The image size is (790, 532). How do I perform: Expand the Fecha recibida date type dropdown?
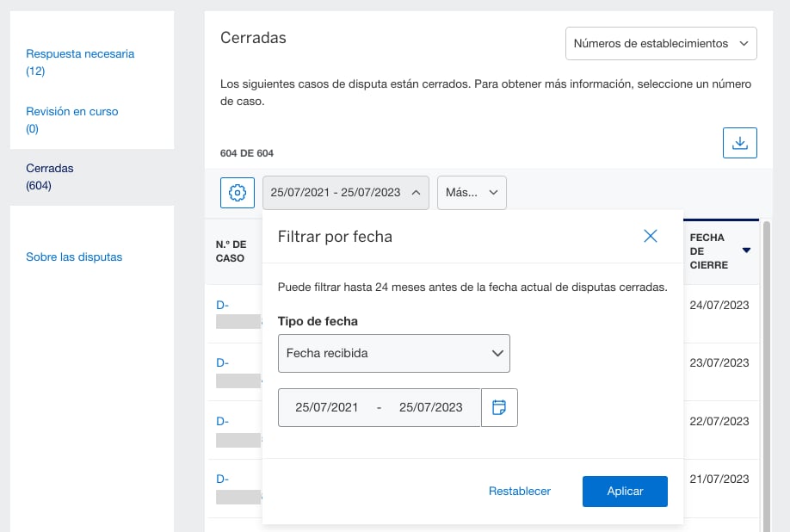pos(393,353)
